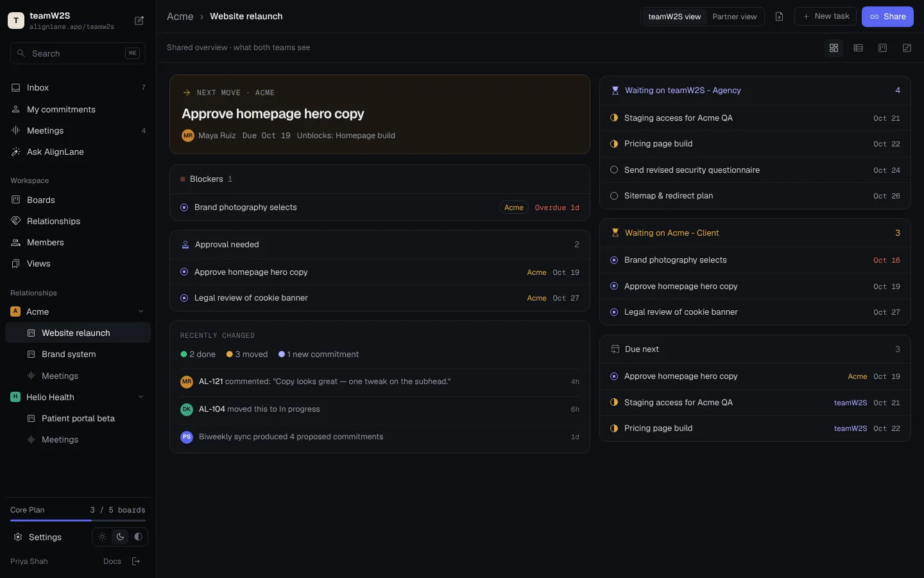The height and width of the screenshot is (578, 924).
Task: Click the New task button
Action: pyautogui.click(x=825, y=17)
